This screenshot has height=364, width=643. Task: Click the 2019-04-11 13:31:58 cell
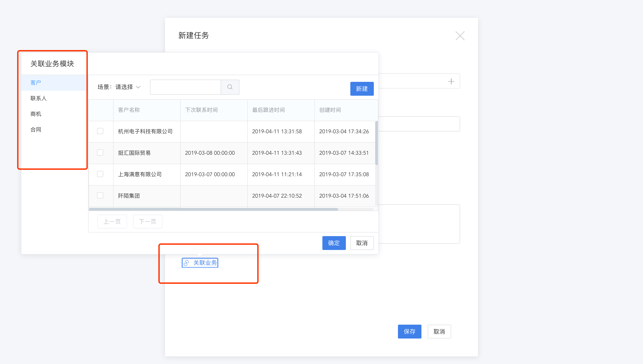tap(281, 131)
